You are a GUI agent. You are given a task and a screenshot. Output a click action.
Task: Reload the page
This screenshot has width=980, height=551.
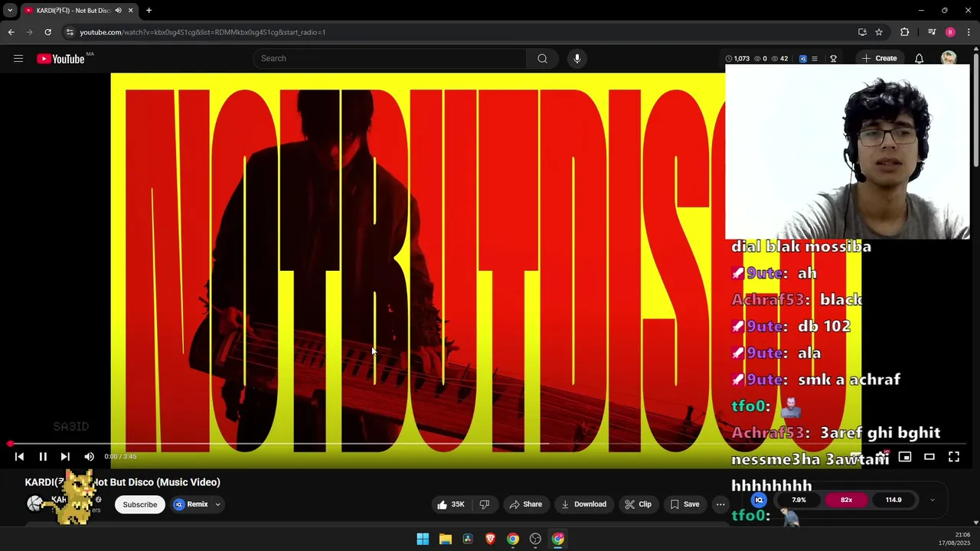47,32
